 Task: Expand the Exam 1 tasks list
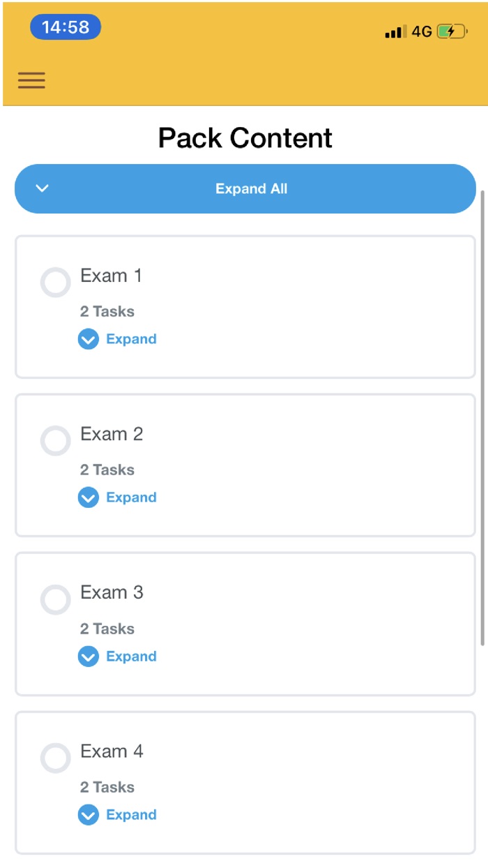pos(131,340)
